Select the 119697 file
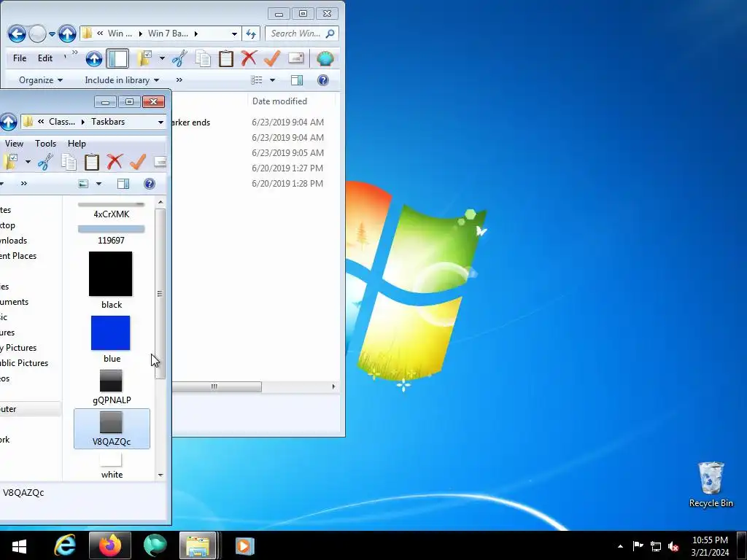Image resolution: width=747 pixels, height=560 pixels. point(111,234)
